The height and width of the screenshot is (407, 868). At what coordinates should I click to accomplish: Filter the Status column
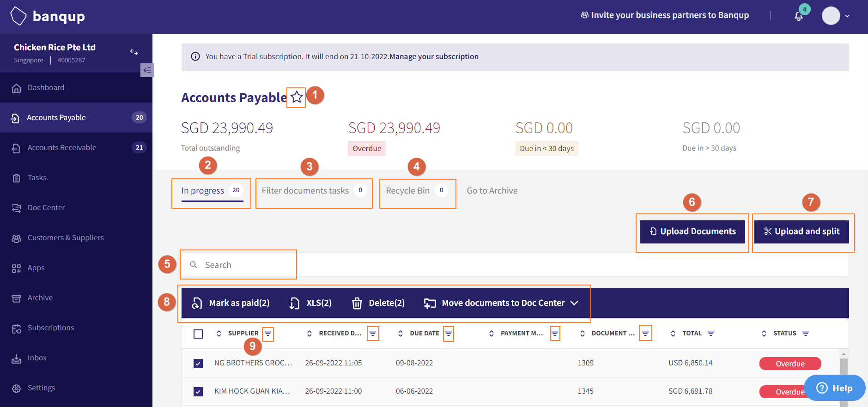click(x=806, y=334)
